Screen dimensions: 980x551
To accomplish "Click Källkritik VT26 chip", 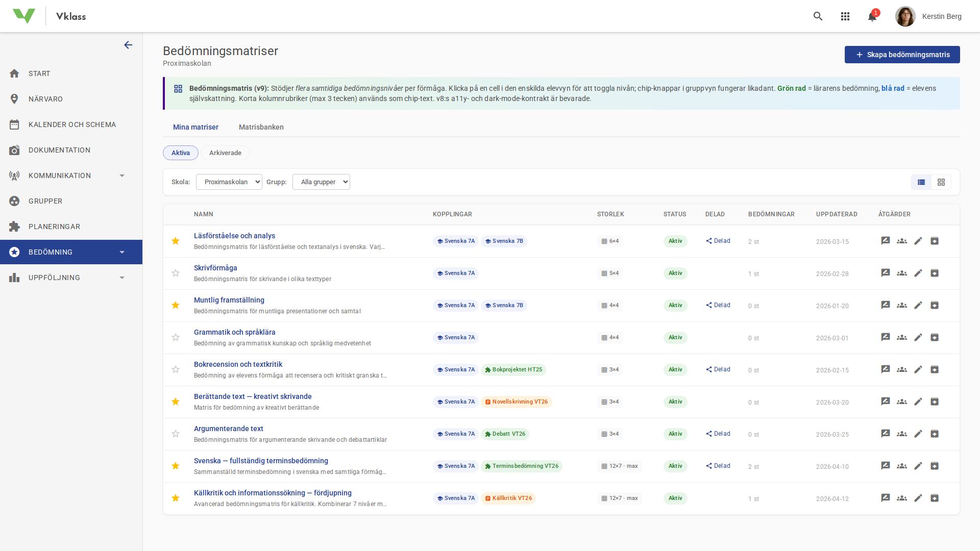I will 508,498.
